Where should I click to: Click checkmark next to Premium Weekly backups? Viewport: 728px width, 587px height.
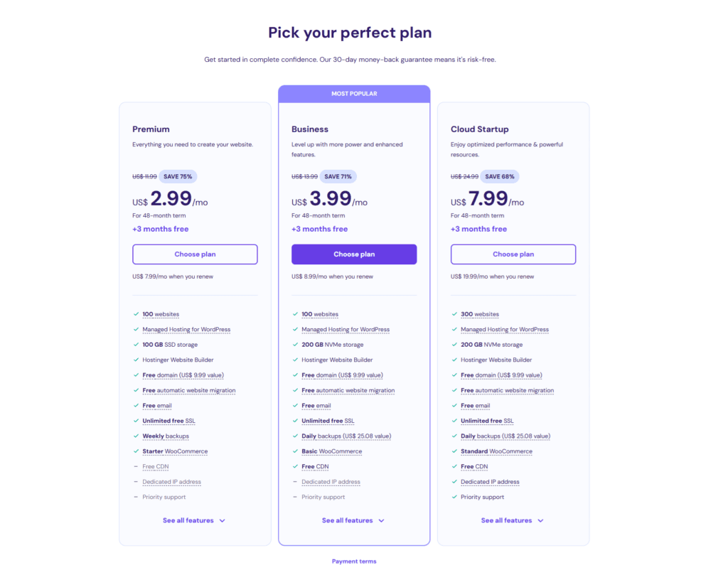(136, 436)
